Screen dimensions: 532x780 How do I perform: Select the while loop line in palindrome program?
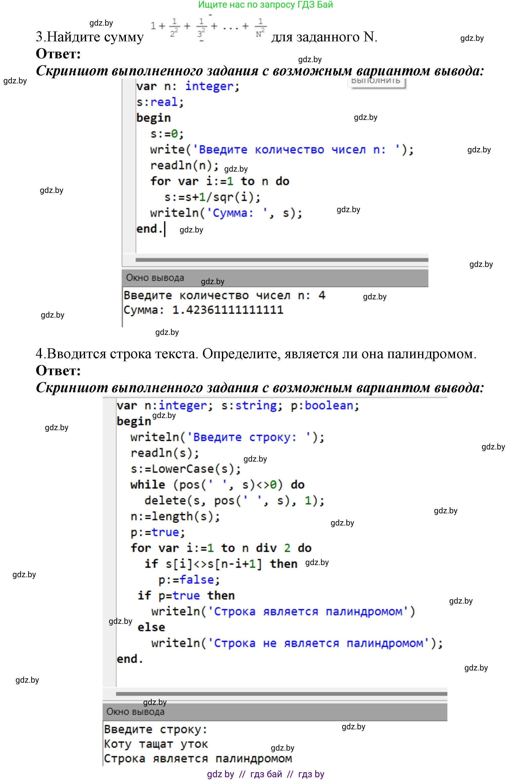216,484
